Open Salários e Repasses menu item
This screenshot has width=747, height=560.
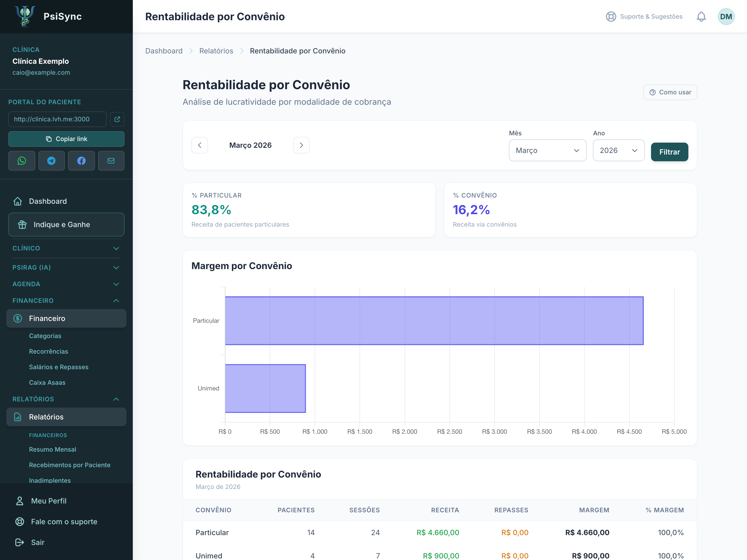(x=59, y=367)
